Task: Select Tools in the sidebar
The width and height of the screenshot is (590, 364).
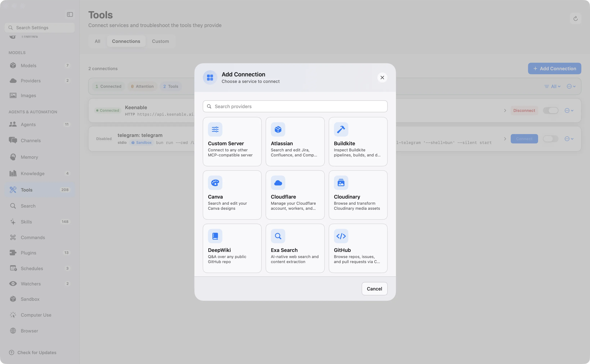Action: 40,190
